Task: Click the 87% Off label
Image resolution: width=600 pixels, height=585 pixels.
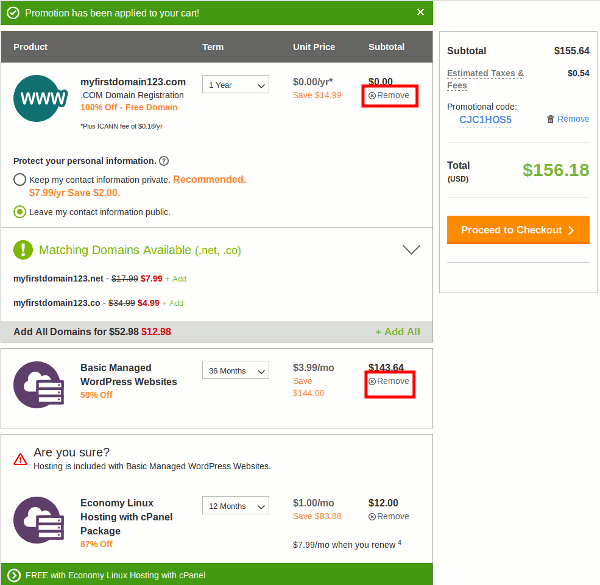Action: [x=96, y=544]
